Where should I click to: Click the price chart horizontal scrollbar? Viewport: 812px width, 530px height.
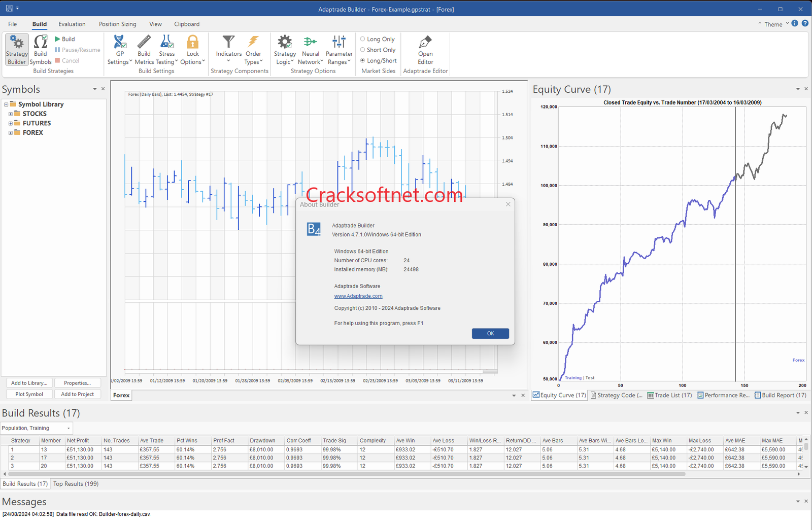tap(489, 371)
